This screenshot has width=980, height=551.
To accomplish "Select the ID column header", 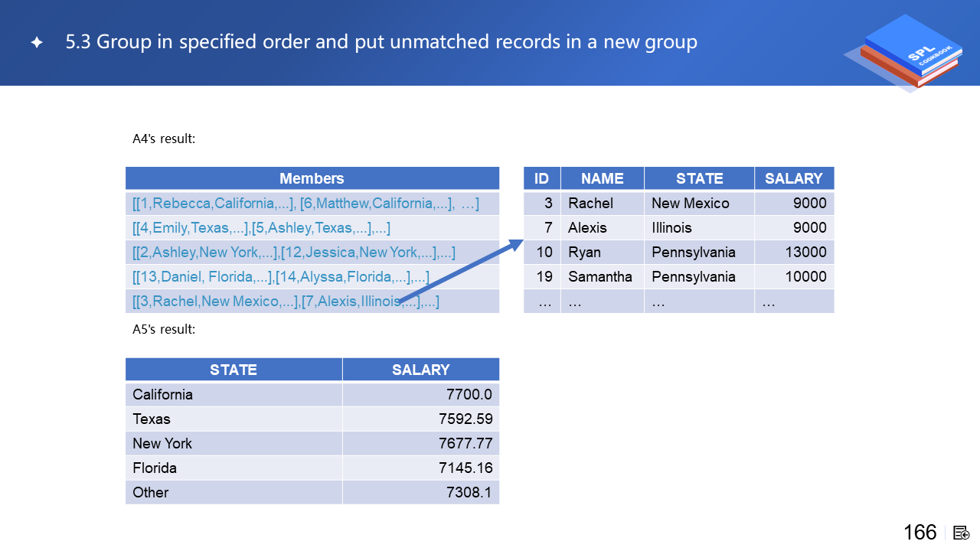I will point(541,178).
